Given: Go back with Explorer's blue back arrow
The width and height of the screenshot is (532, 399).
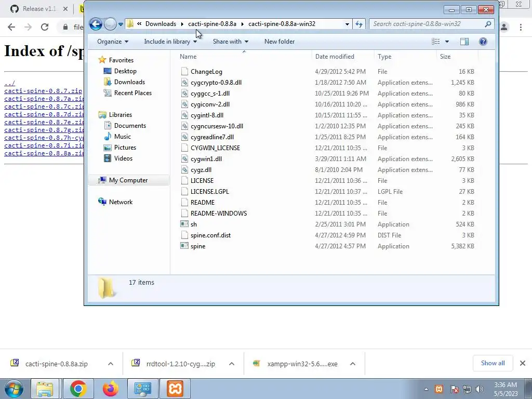Looking at the screenshot, I should (96, 24).
